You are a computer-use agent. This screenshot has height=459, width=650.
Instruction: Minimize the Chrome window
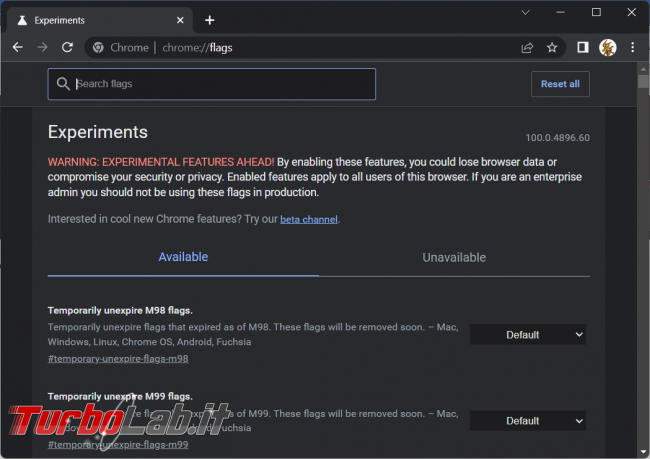coord(560,12)
